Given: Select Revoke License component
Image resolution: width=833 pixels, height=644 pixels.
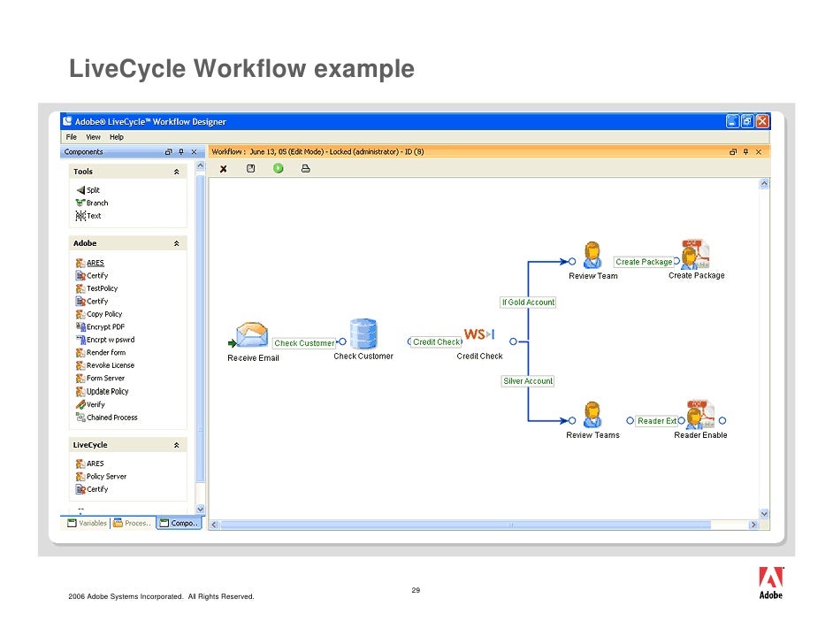Looking at the screenshot, I should 105,365.
